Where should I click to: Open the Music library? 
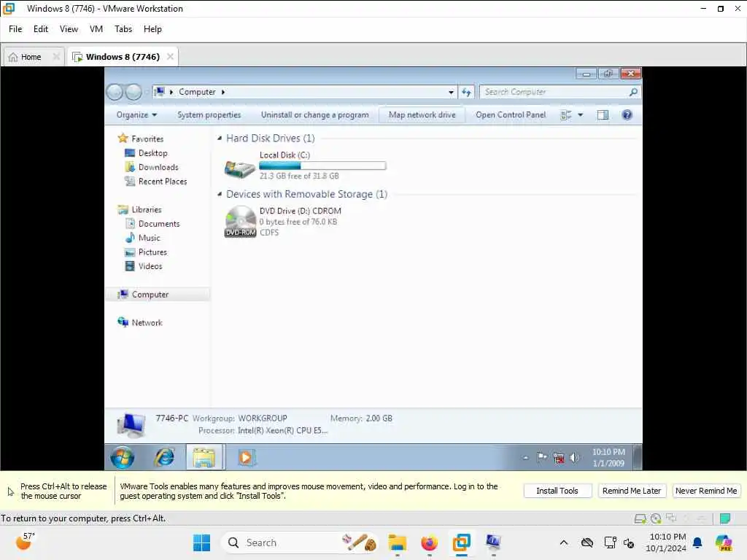tap(149, 238)
